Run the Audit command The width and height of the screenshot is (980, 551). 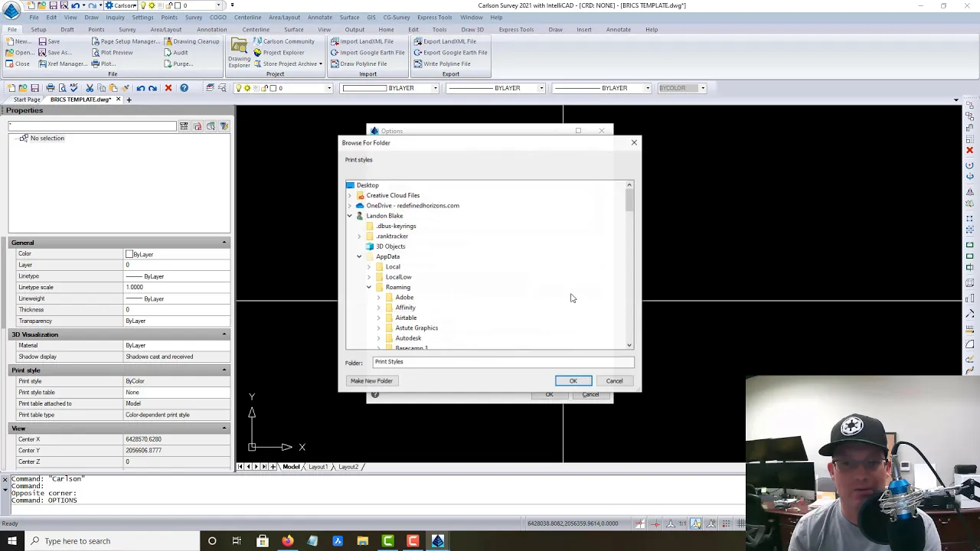[175, 53]
